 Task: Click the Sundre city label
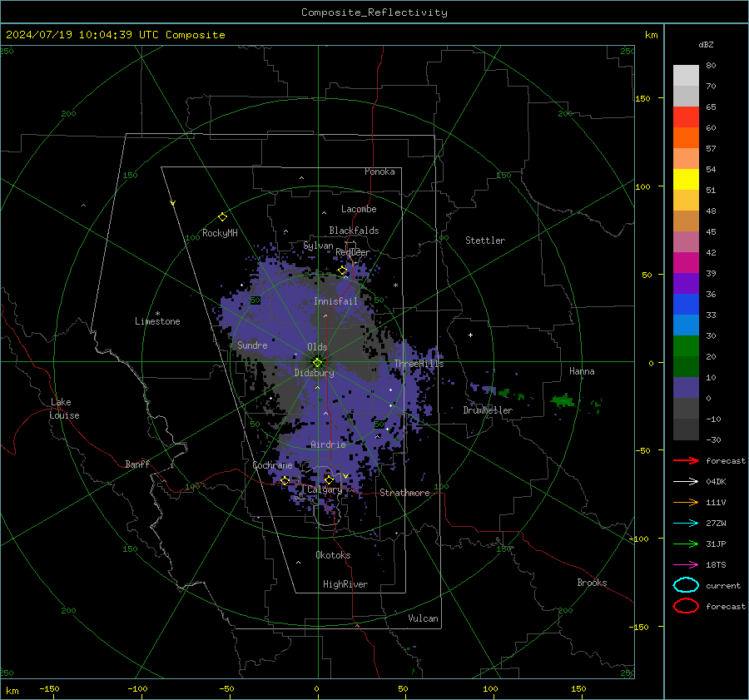pos(252,345)
